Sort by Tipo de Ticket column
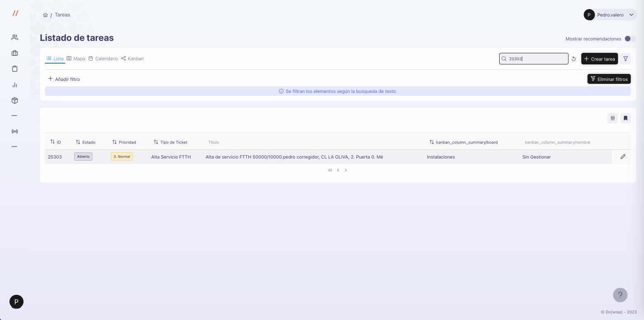Image resolution: width=644 pixels, height=320 pixels. pyautogui.click(x=170, y=142)
